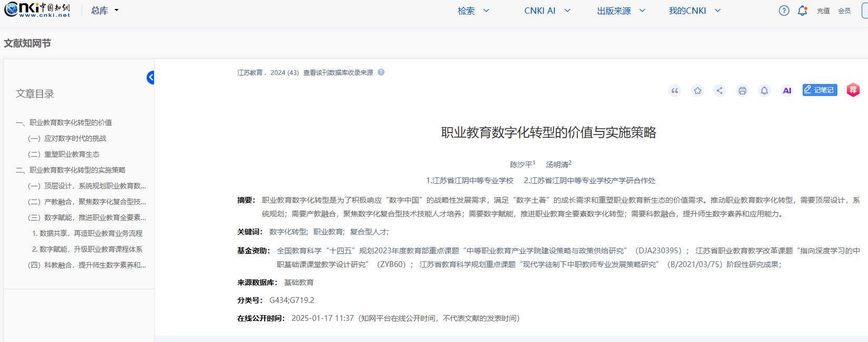Viewport: 868px width, 342px height.
Task: Open the 我的CNKI menu
Action: (x=694, y=11)
